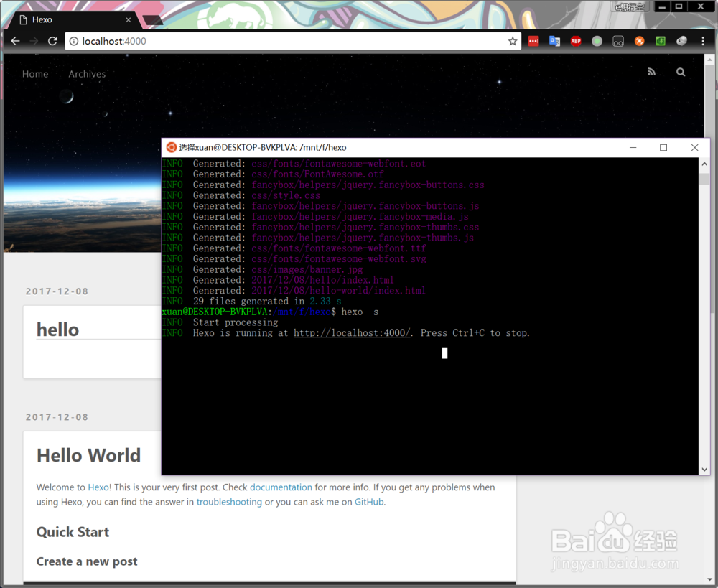718x588 pixels.
Task: Minimize the Chrome browser window
Action: (662, 6)
